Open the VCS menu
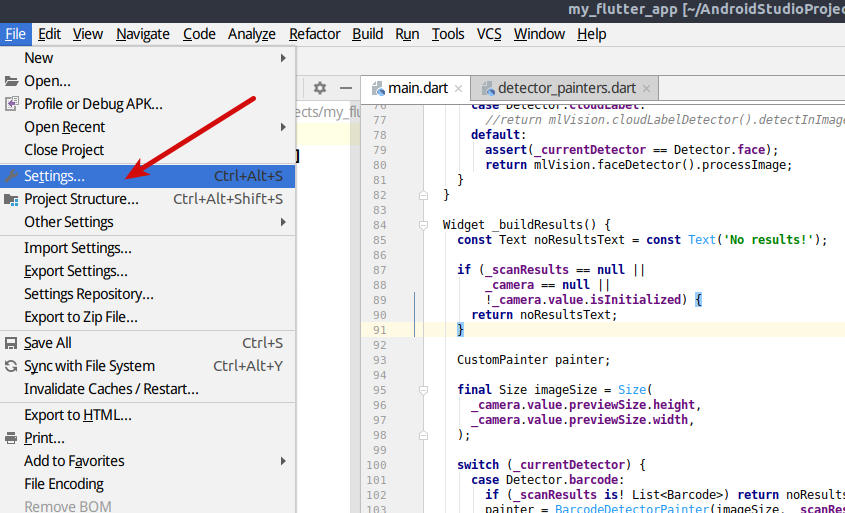Screen dimensions: 845x513 pyautogui.click(x=489, y=34)
